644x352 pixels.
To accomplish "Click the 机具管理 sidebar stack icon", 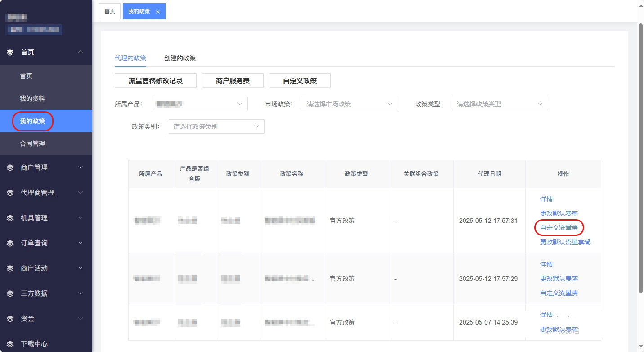I will pyautogui.click(x=10, y=218).
